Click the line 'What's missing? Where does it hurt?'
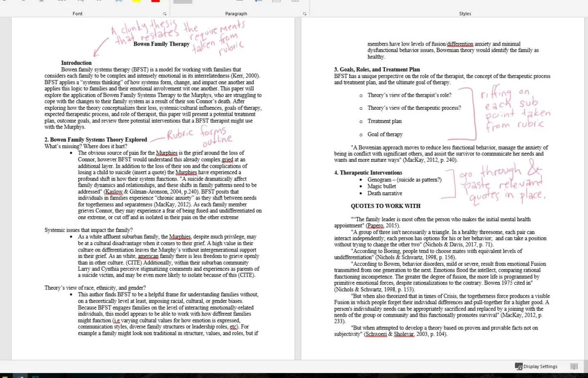Viewport: 588px width, 378px height. click(86, 146)
